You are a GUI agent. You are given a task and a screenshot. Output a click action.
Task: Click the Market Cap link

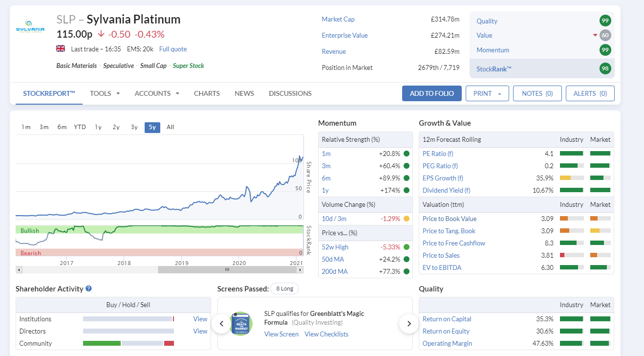click(338, 19)
